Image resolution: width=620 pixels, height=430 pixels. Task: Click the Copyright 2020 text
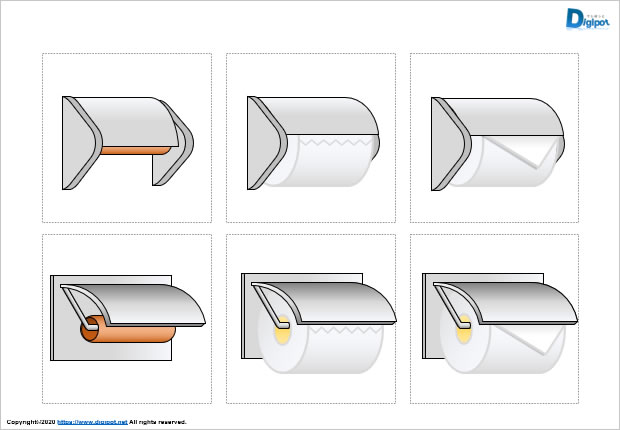[x=31, y=422]
